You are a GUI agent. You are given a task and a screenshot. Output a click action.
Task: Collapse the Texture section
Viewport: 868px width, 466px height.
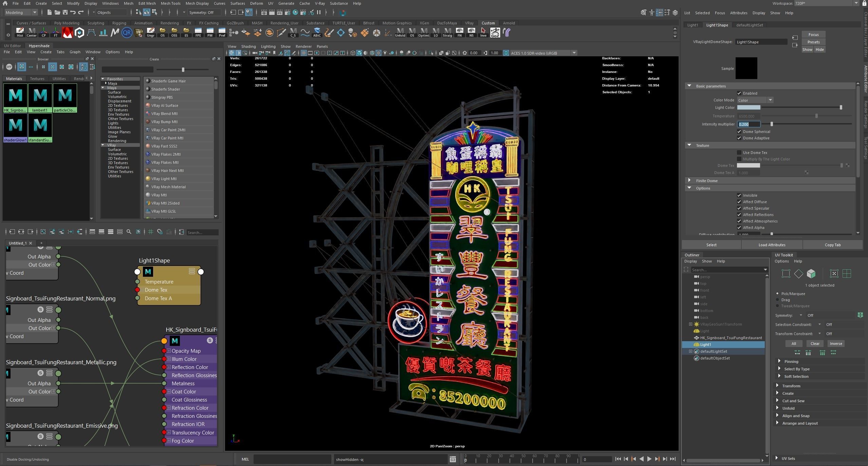pyautogui.click(x=689, y=145)
